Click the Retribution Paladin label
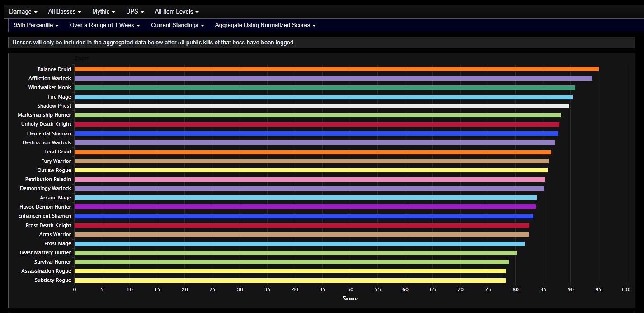The image size is (644, 313). pos(47,179)
